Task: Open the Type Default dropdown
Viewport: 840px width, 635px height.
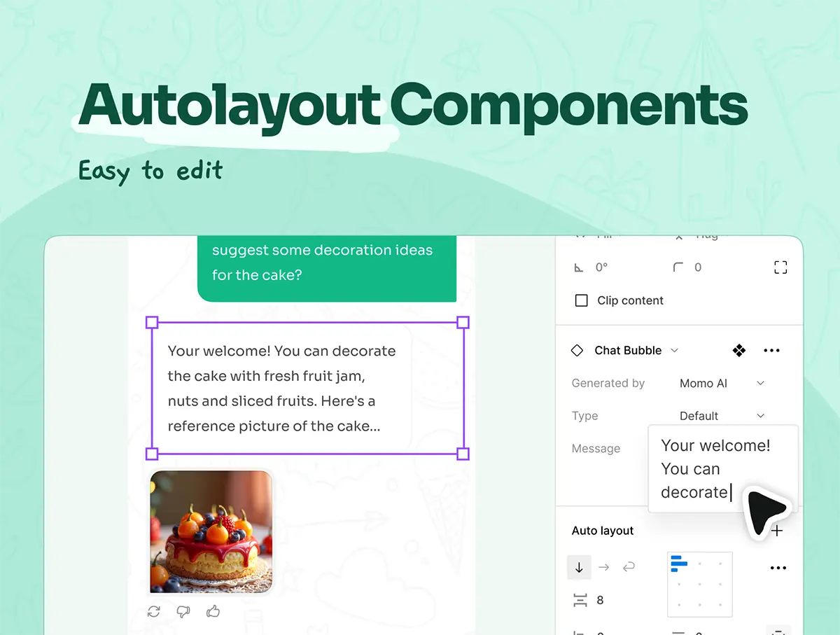Action: [x=722, y=416]
